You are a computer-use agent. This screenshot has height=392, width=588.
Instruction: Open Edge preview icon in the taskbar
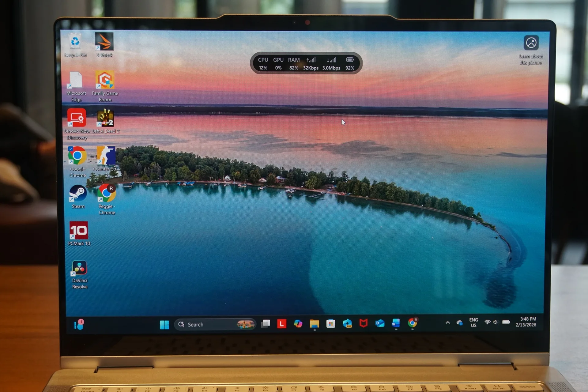(x=347, y=323)
